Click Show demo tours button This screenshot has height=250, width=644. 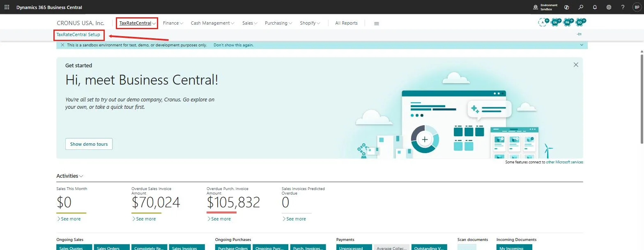(89, 144)
